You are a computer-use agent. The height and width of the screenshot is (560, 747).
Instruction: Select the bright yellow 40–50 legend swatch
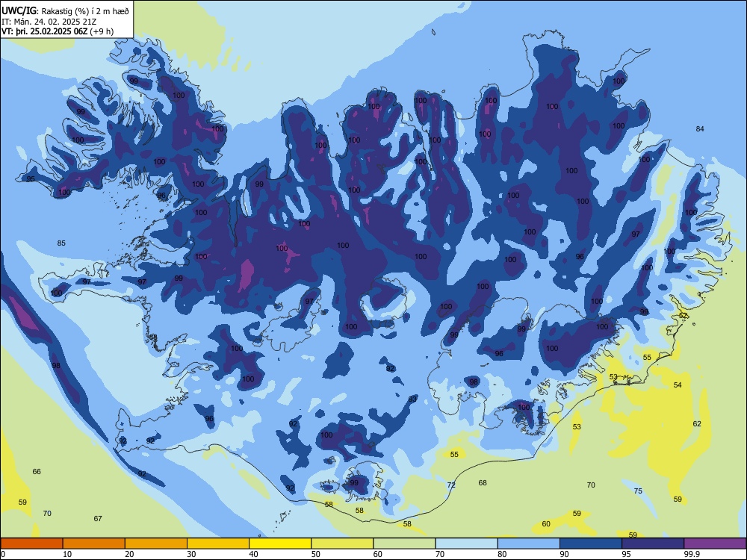(280, 544)
